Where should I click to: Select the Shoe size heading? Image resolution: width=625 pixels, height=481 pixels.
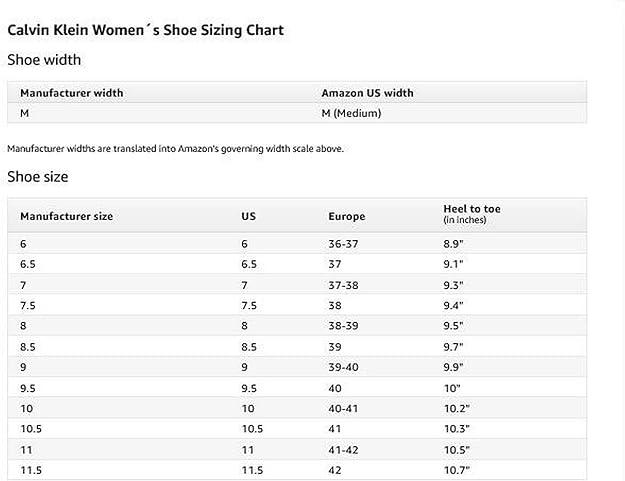[x=38, y=177]
